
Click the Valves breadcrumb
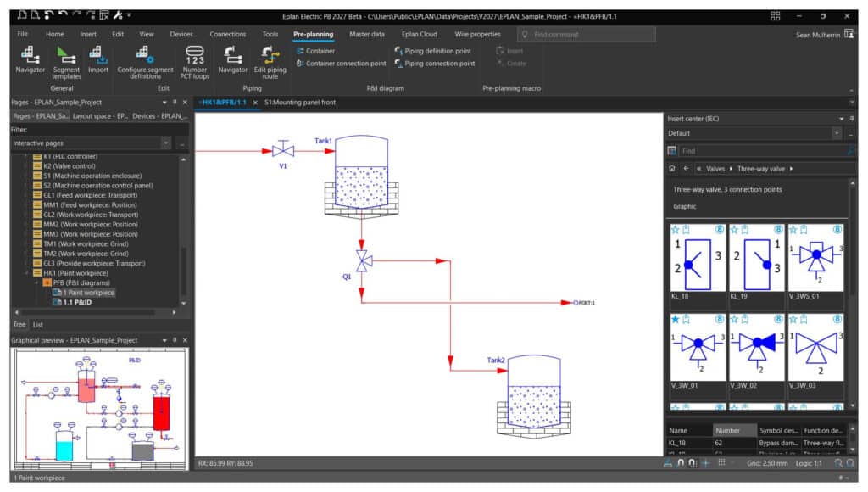pos(715,169)
